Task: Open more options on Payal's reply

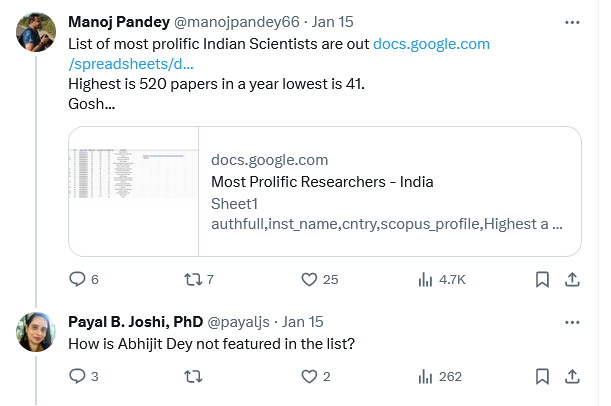Action: (572, 322)
